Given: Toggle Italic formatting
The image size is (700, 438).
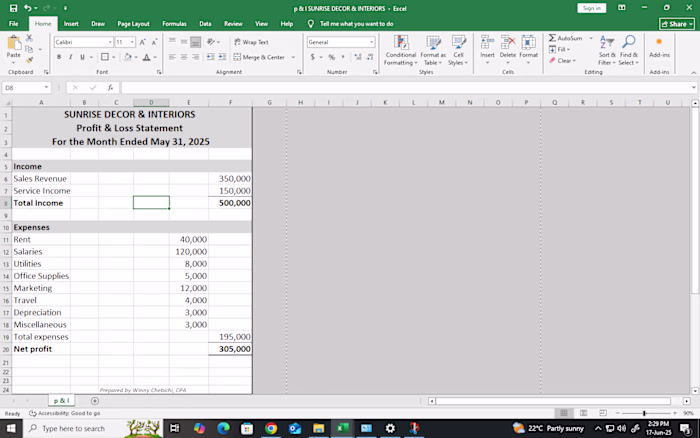Looking at the screenshot, I should coord(71,57).
